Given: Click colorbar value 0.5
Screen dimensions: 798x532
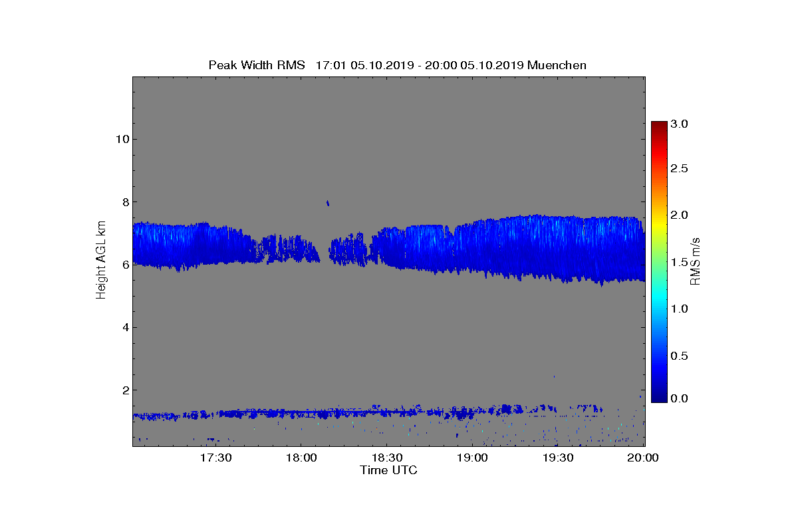Looking at the screenshot, I should tap(679, 356).
